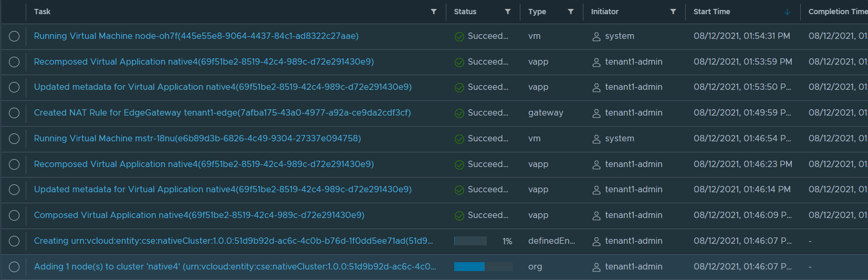Click the success icon for Created NAT Rule task
The image size is (868, 280).
[x=459, y=113]
